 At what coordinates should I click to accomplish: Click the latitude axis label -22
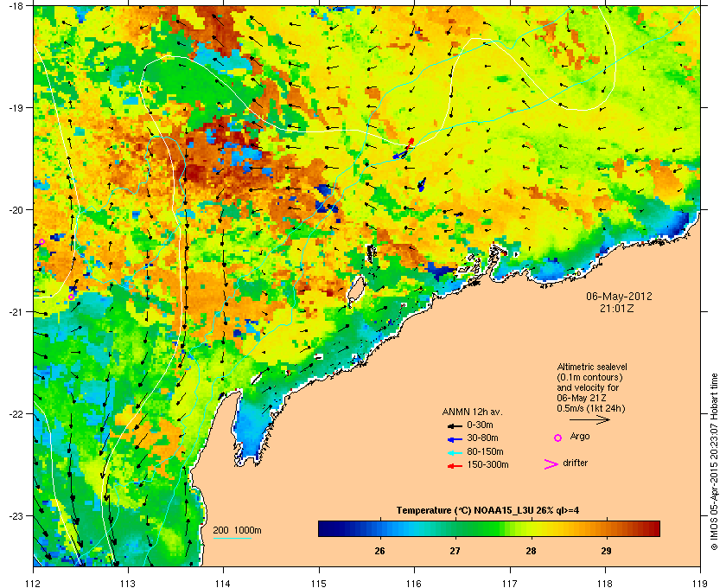click(x=16, y=414)
